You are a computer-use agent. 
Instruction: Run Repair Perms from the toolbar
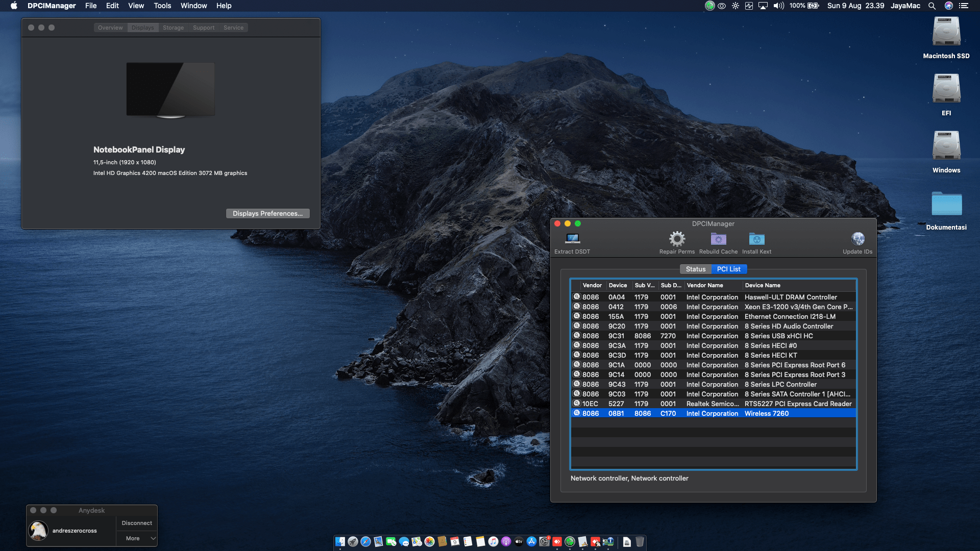(x=677, y=239)
